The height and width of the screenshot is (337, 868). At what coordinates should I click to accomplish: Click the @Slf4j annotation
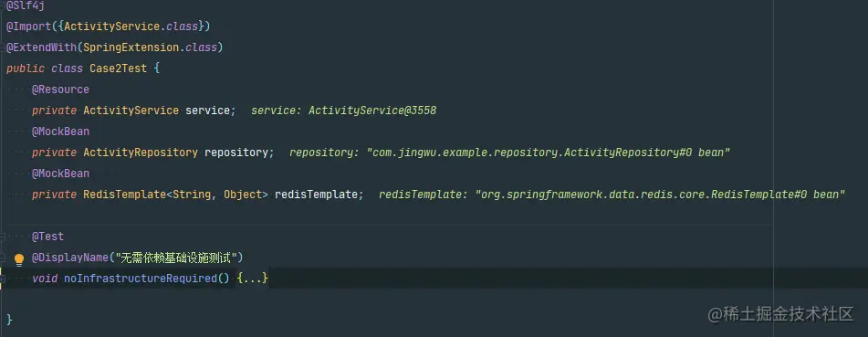coord(26,5)
